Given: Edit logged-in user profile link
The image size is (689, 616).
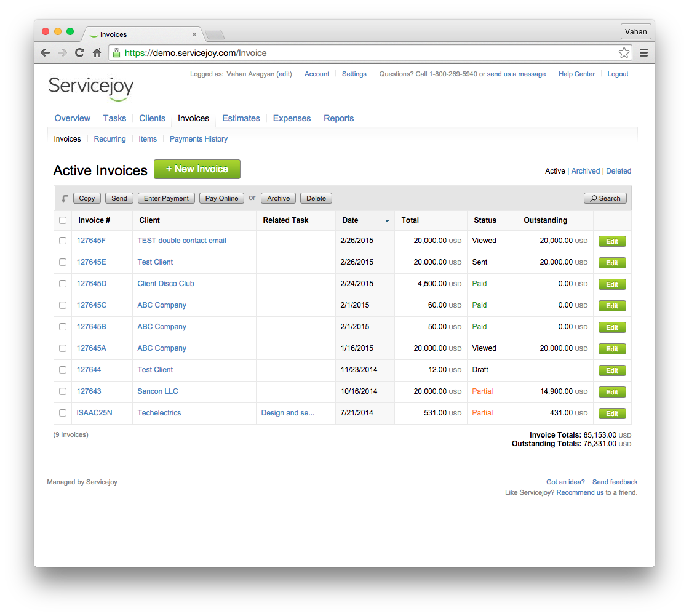Looking at the screenshot, I should [284, 74].
